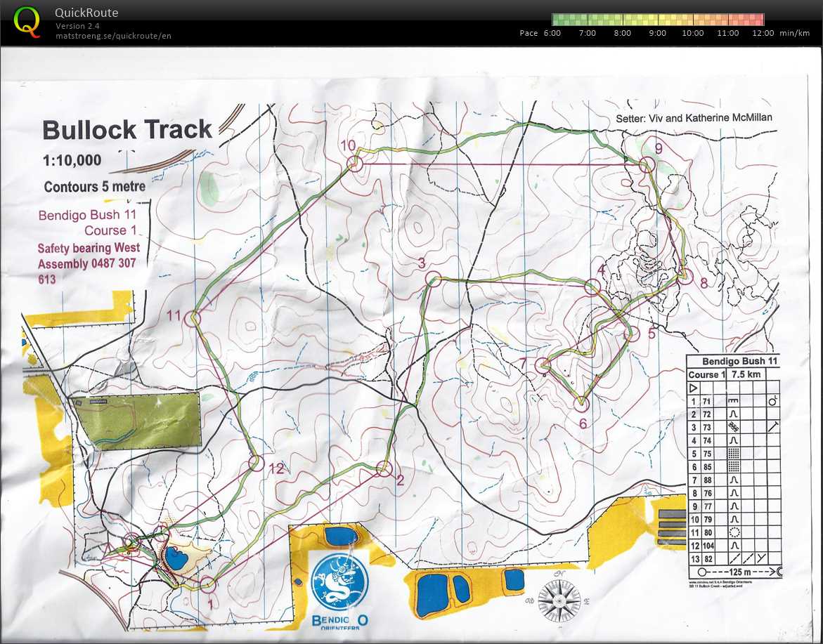The image size is (823, 644).
Task: Click control circle 10 on the map
Action: tap(354, 164)
